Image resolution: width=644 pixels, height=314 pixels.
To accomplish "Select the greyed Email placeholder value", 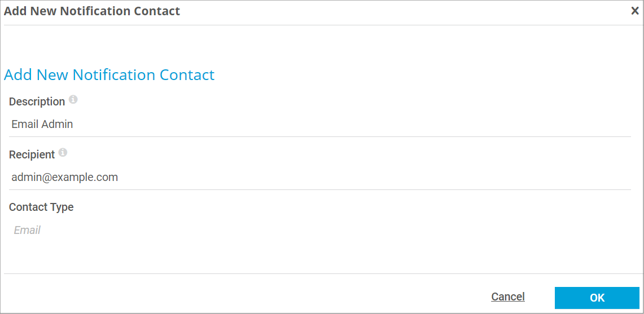I will (x=27, y=230).
